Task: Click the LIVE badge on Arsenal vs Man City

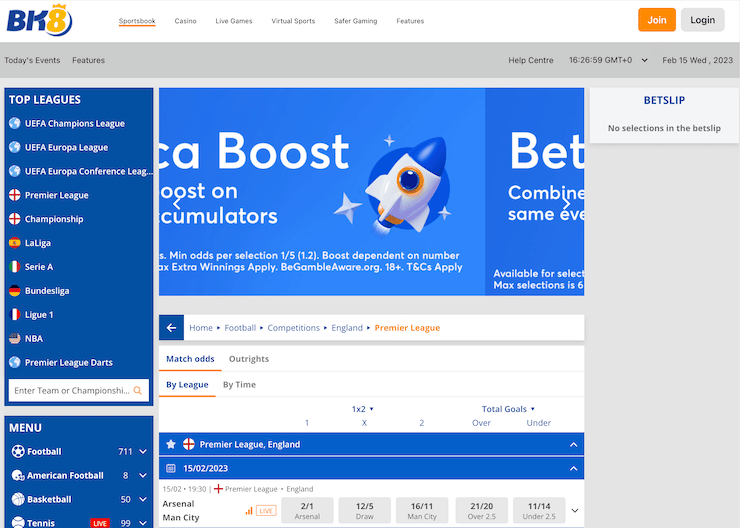Action: (266, 511)
